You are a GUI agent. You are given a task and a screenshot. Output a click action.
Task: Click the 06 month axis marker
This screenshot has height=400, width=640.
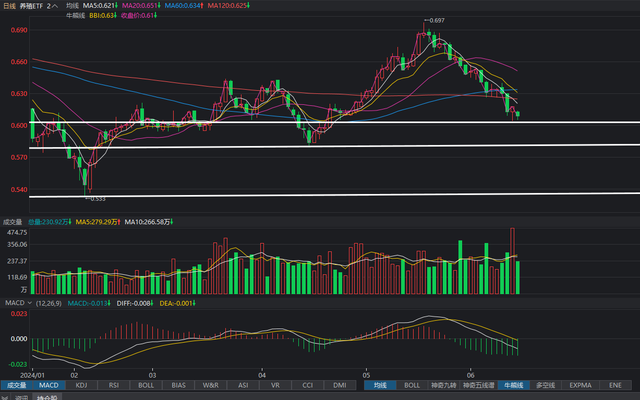click(470, 375)
